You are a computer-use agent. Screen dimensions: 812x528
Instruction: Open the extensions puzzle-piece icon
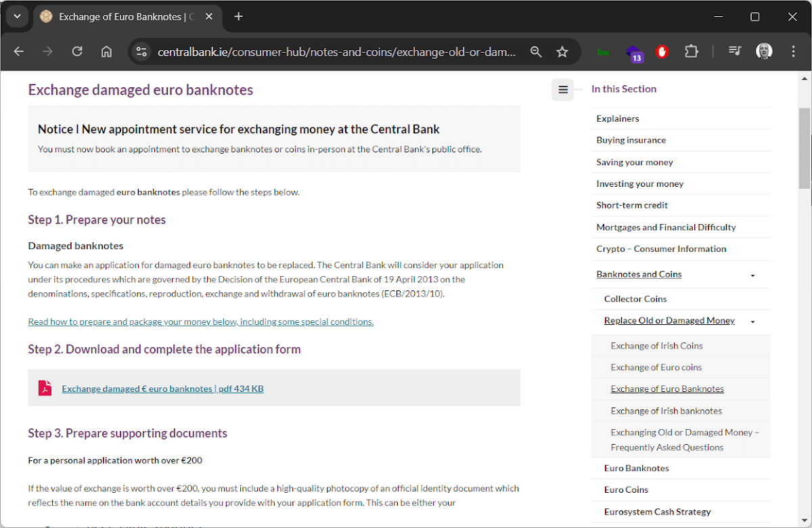tap(692, 51)
